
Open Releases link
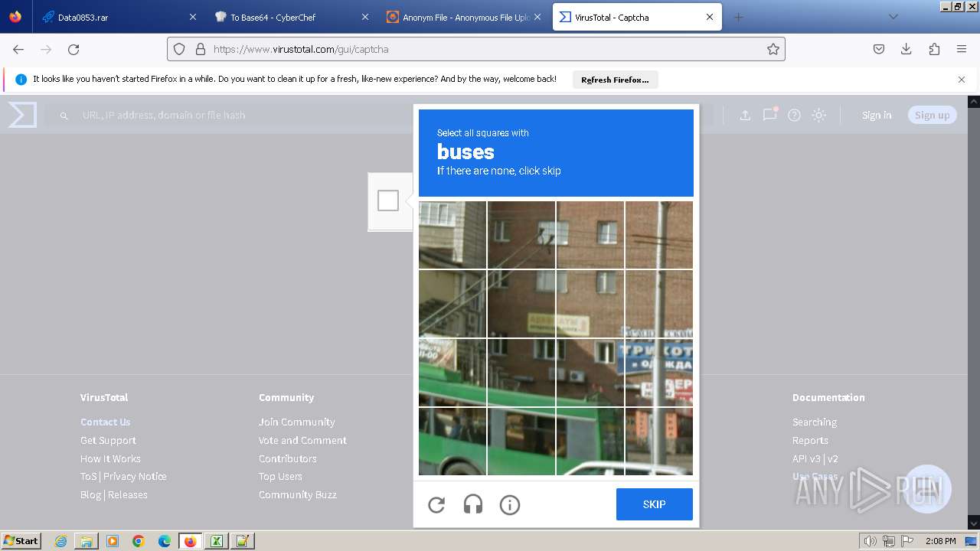[x=128, y=494]
